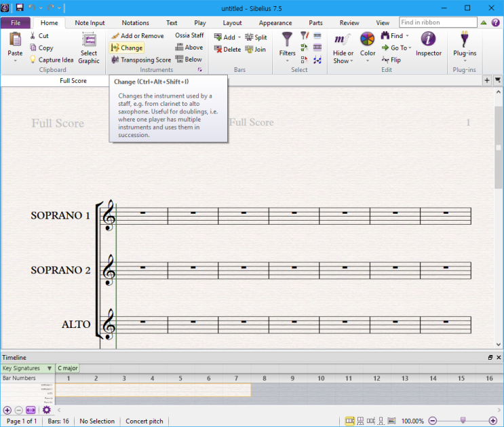Image resolution: width=504 pixels, height=427 pixels.
Task: Click the C major timeline marker
Action: (x=68, y=368)
